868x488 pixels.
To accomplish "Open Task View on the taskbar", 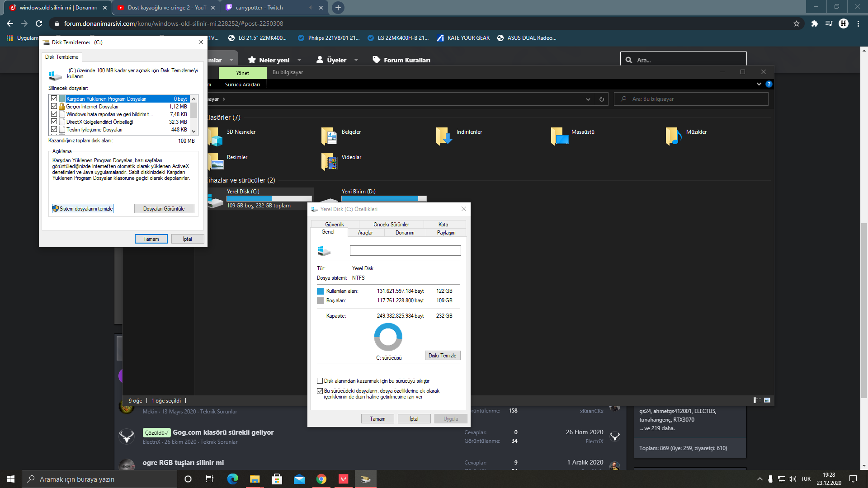I will pyautogui.click(x=210, y=479).
